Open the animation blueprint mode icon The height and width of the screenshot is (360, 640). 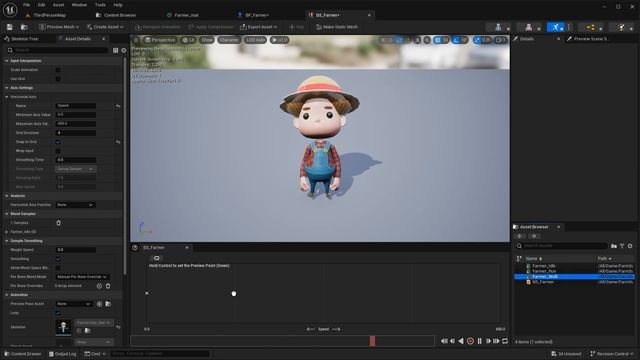591,27
